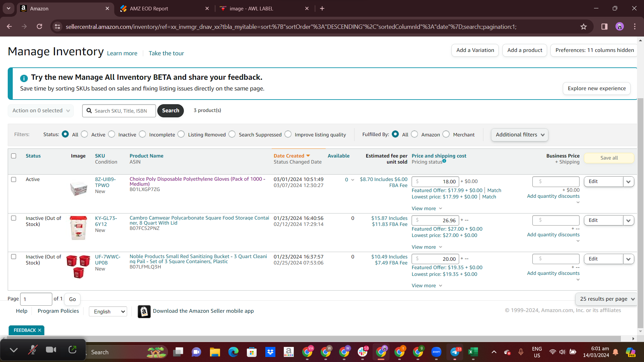
Task: Open the 25 results per page dropdown
Action: click(606, 299)
